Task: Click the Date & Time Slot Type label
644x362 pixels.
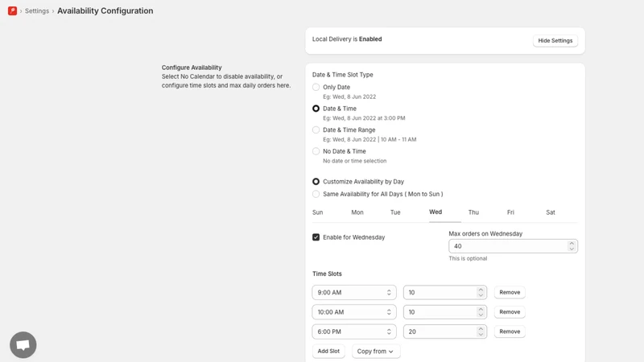Action: pos(343,75)
